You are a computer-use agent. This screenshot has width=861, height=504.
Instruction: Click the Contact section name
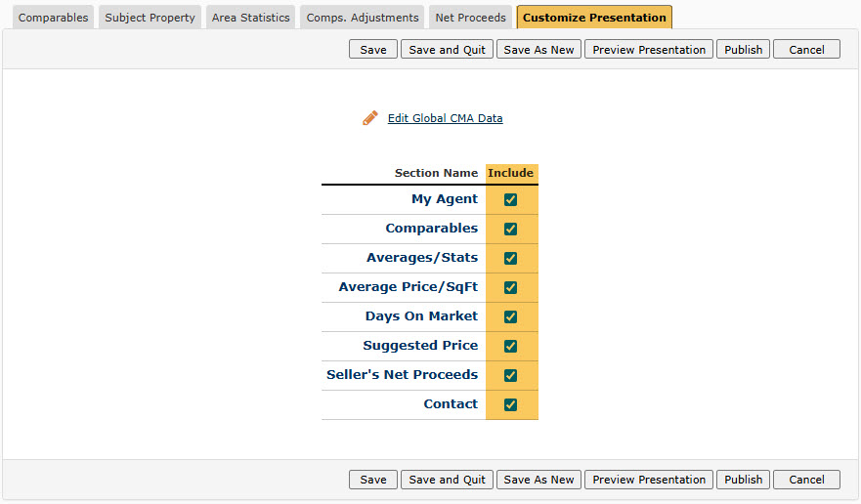[451, 403]
